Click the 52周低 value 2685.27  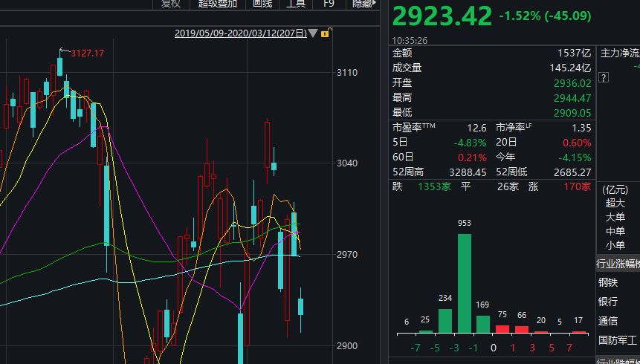point(572,172)
